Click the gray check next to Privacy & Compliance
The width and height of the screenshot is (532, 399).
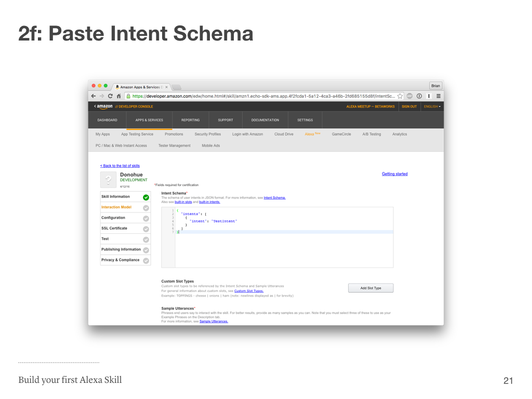tap(146, 261)
